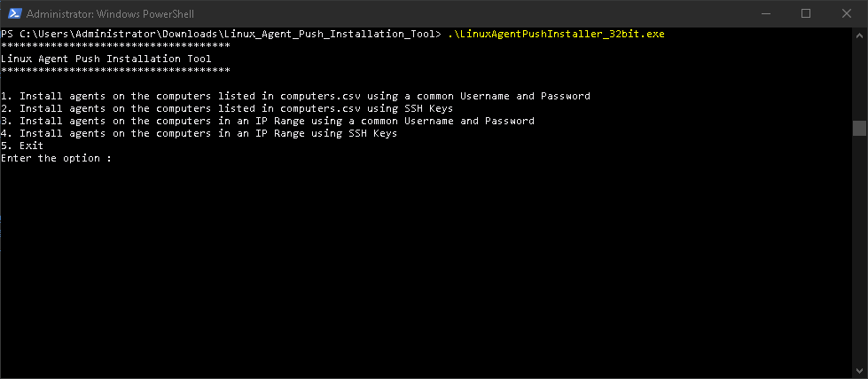The height and width of the screenshot is (379, 868).
Task: Click the PowerShell icon in title bar
Action: [12, 13]
